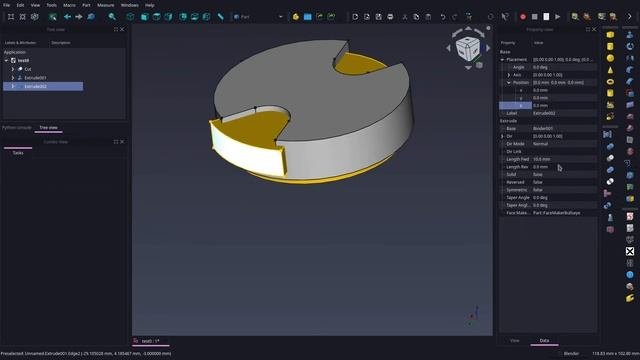Collapse the test8 document node
Image resolution: width=640 pixels, height=360 pixels.
6,60
